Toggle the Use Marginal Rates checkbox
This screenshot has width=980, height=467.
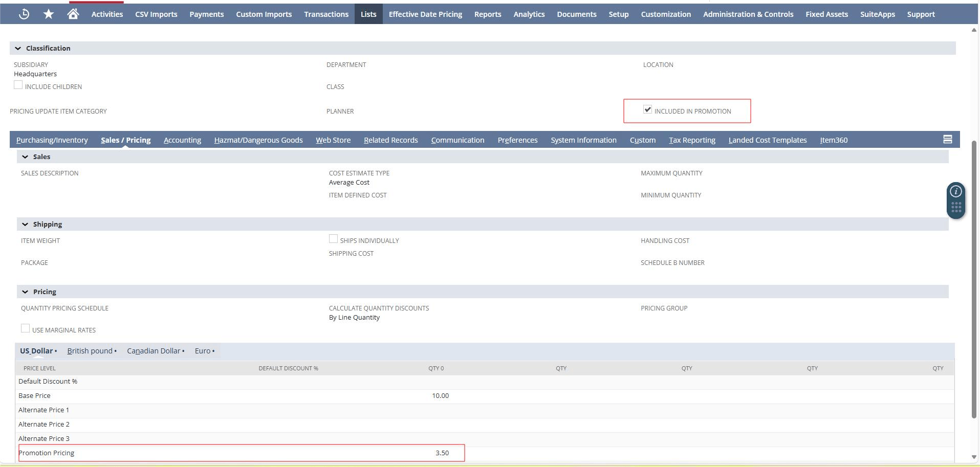click(x=25, y=328)
